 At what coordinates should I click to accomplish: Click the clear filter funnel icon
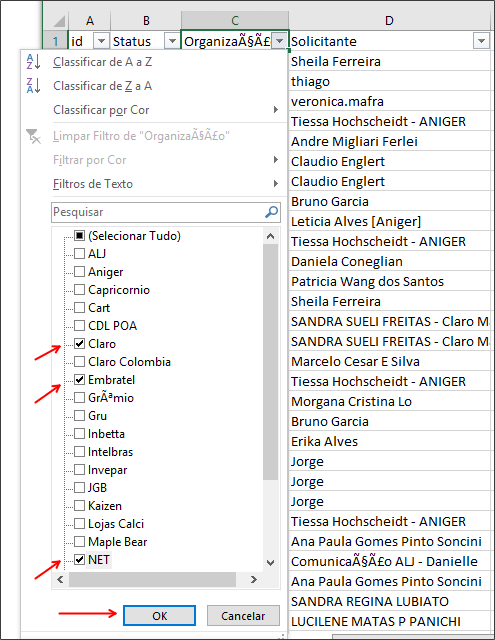(x=33, y=136)
